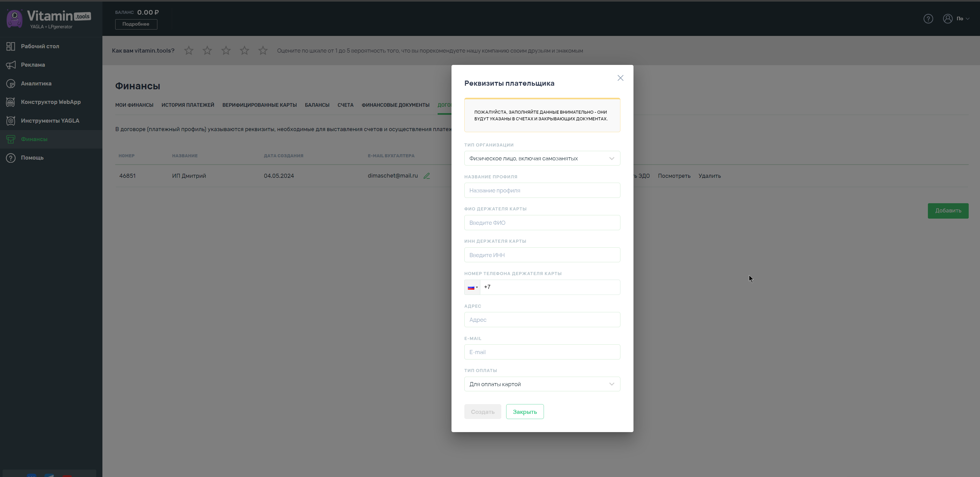Open the Тип организации dropdown
This screenshot has height=477, width=980.
click(542, 158)
